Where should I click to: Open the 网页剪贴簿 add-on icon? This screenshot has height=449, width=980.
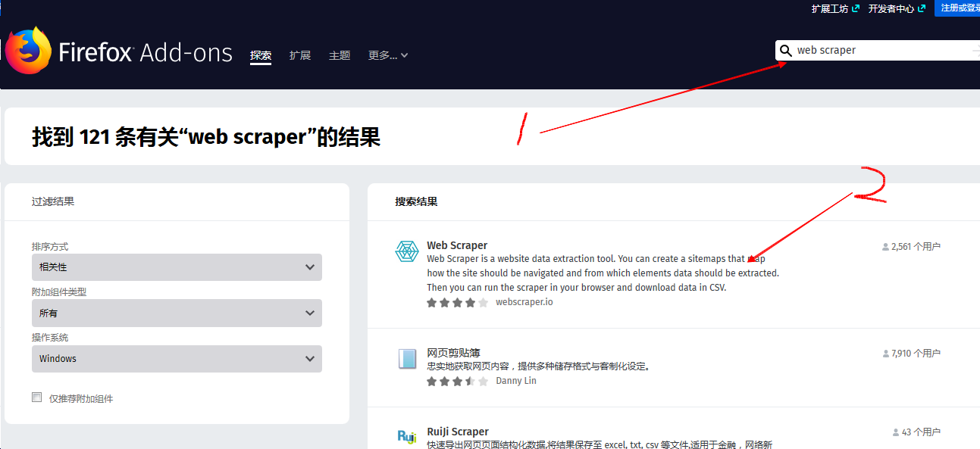point(407,359)
